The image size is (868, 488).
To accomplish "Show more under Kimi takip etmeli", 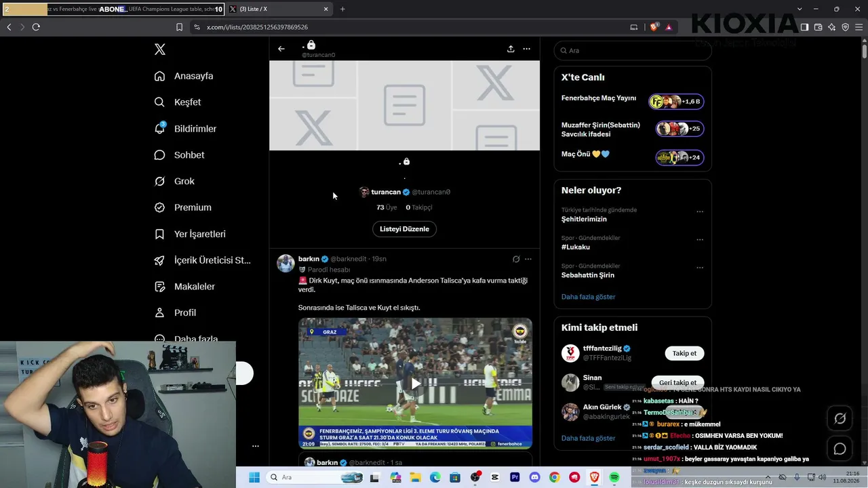I will coord(588,438).
